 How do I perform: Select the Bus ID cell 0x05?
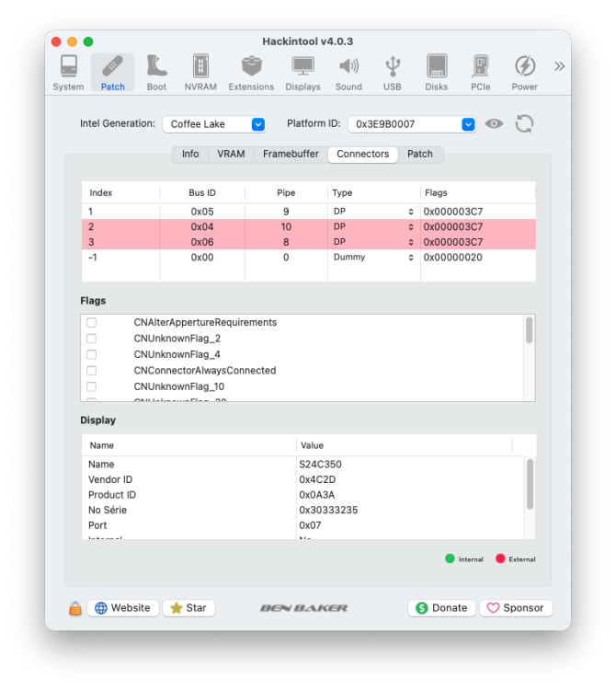point(202,212)
